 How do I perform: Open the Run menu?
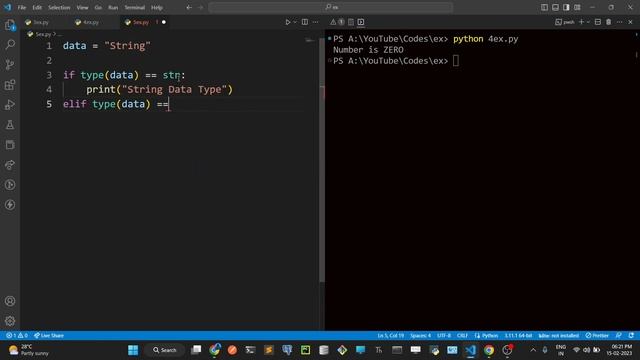tap(113, 7)
